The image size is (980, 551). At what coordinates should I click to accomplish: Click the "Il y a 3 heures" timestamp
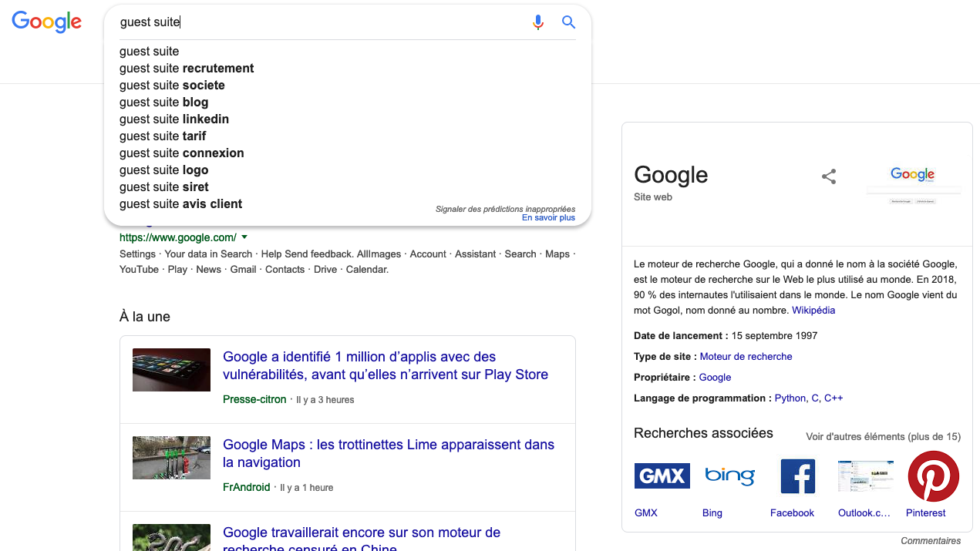click(325, 400)
